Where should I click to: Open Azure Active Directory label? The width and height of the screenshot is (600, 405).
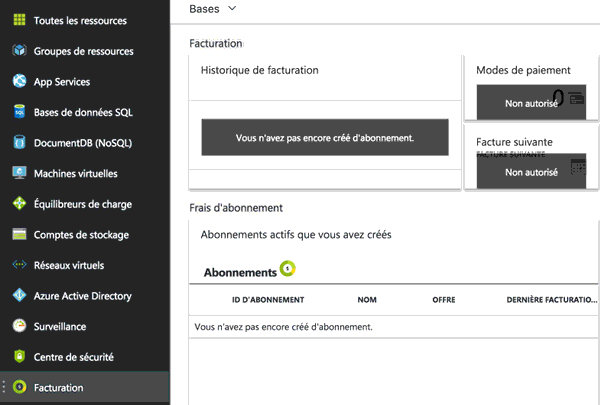tap(82, 296)
